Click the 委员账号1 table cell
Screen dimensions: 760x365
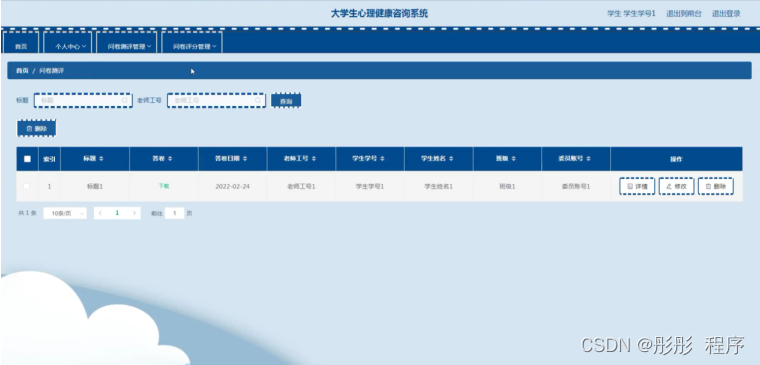coord(576,186)
